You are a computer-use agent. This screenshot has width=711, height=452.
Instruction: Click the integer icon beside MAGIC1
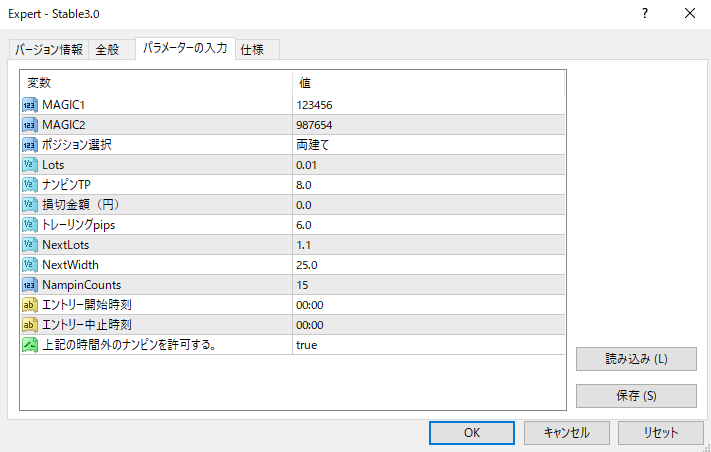30,105
